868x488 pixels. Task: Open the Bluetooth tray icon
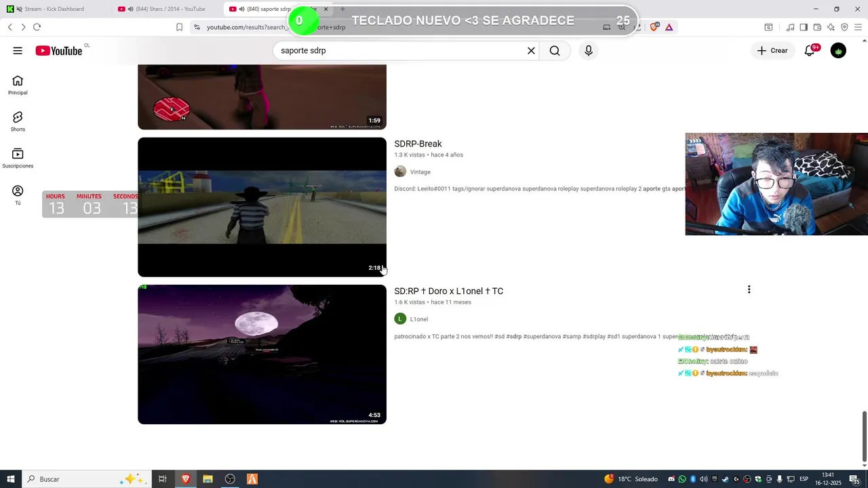pos(693,479)
